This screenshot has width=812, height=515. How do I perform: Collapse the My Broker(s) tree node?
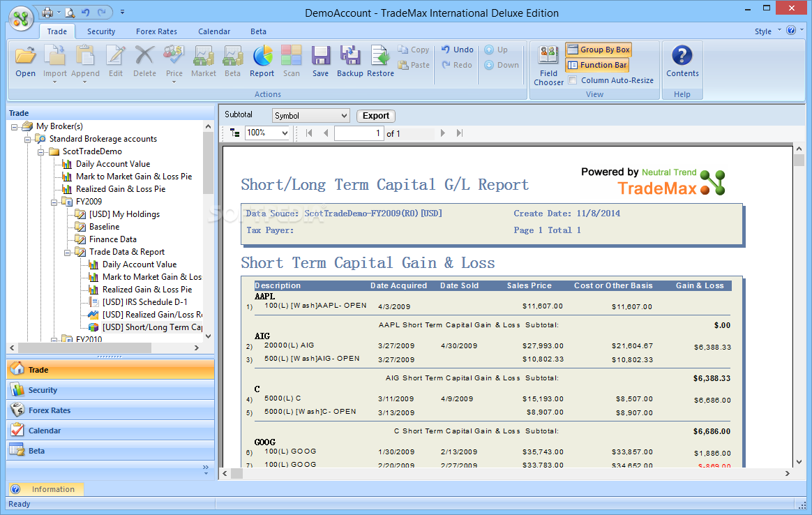[15, 126]
